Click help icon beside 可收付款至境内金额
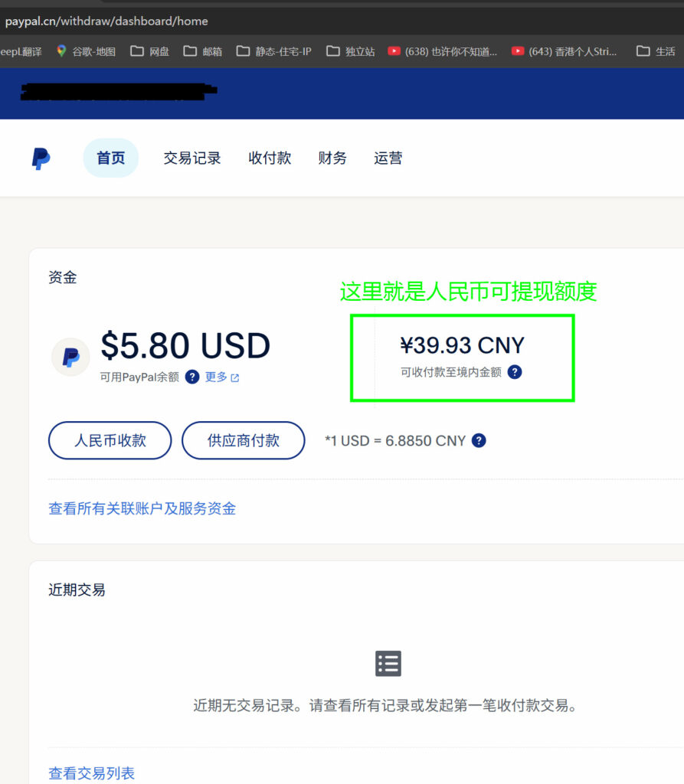684x784 pixels. [x=515, y=372]
